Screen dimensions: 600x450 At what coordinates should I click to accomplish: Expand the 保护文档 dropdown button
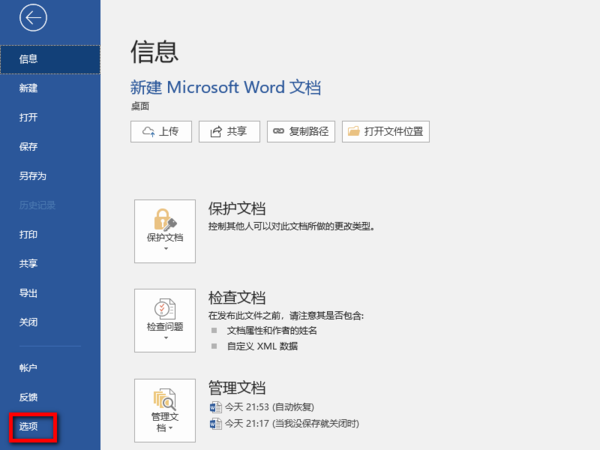point(165,231)
